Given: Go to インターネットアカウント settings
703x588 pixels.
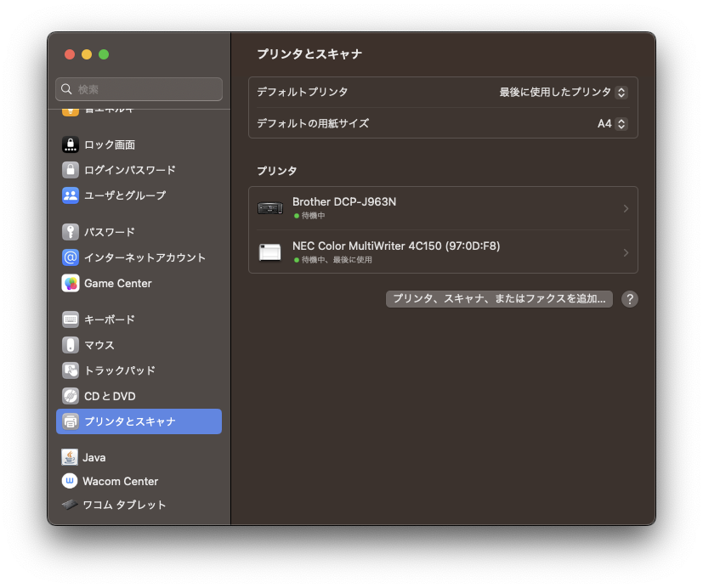Looking at the screenshot, I should pos(139,257).
